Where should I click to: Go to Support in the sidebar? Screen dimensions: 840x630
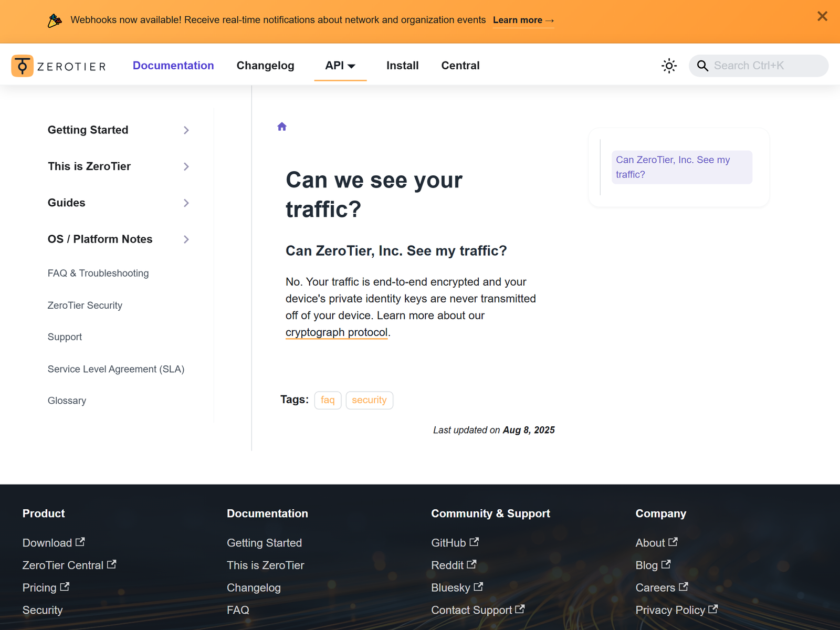click(x=65, y=337)
